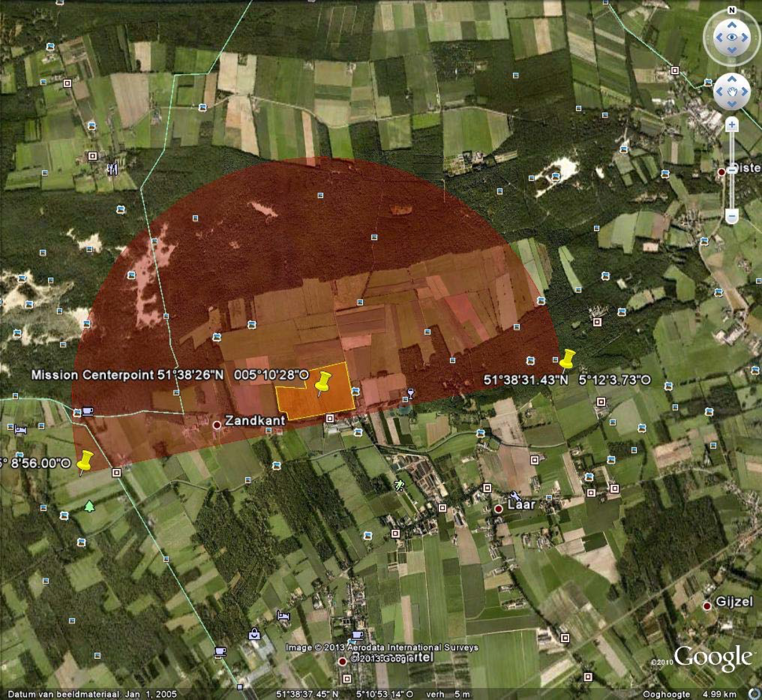Click the eye icon on Look control
762x700 pixels.
coord(731,37)
